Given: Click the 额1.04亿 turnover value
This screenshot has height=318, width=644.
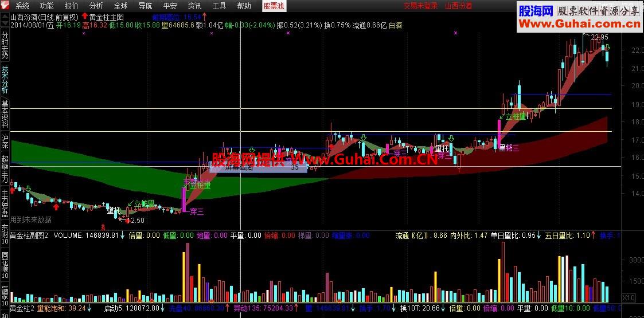Looking at the screenshot, I should (209, 25).
